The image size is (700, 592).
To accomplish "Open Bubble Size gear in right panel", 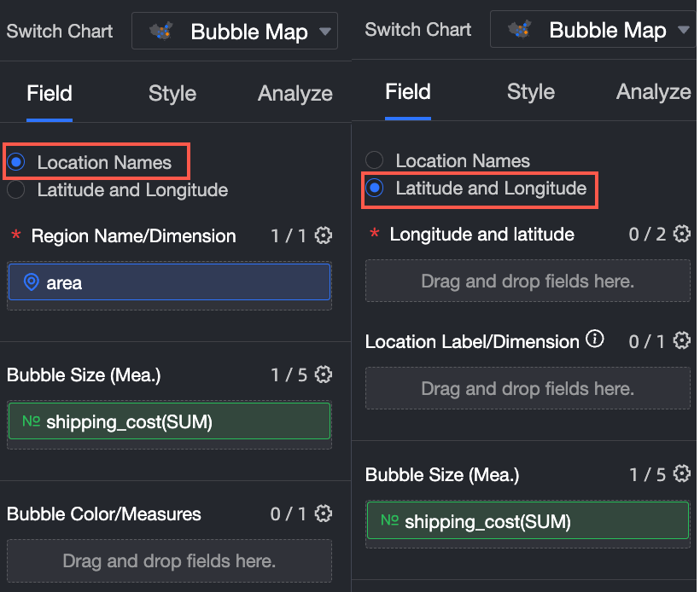I will (681, 474).
